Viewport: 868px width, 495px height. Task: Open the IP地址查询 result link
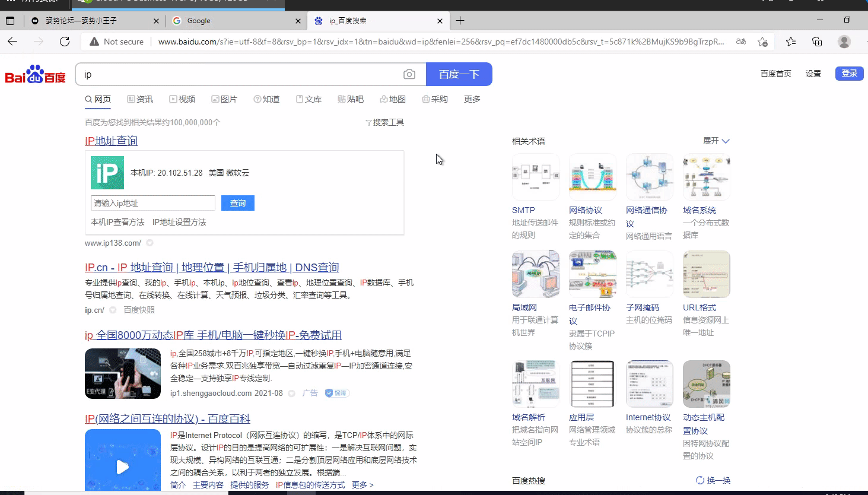click(111, 141)
